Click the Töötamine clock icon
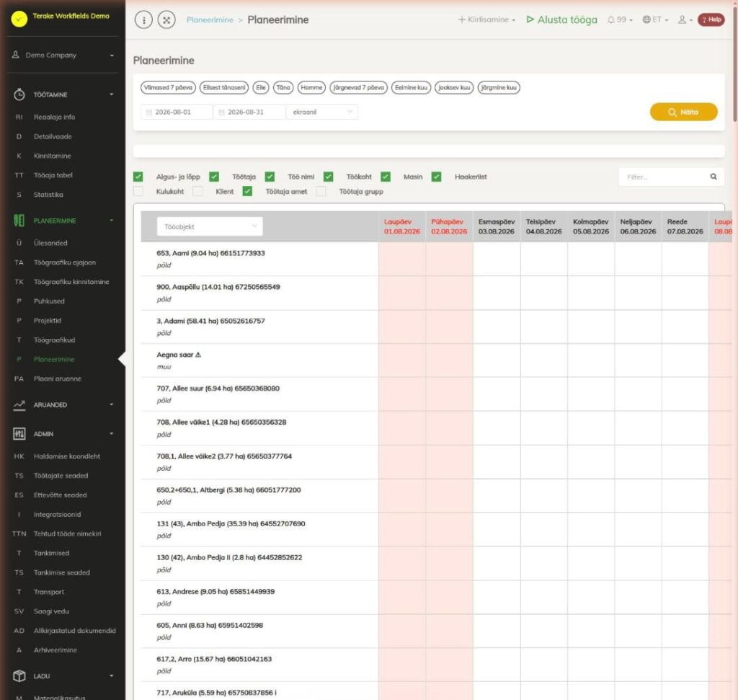This screenshot has width=738, height=700. pos(19,94)
